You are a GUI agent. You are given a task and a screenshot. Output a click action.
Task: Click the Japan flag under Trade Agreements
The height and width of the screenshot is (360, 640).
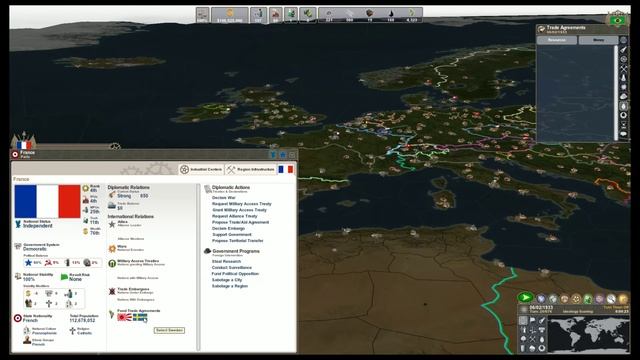pos(124,317)
